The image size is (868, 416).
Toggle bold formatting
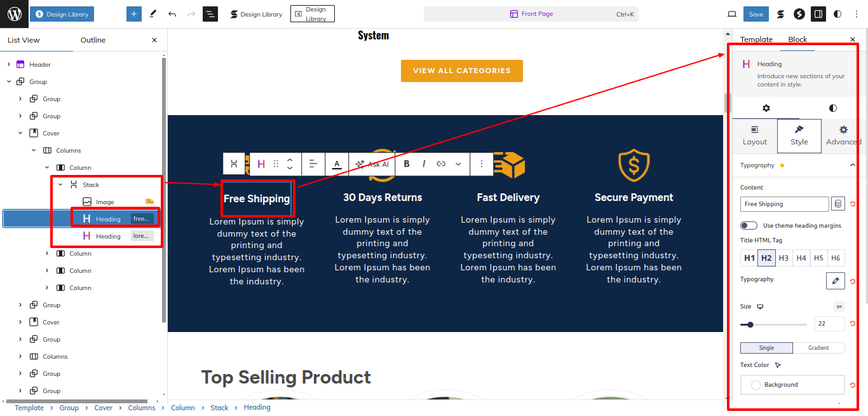point(407,164)
